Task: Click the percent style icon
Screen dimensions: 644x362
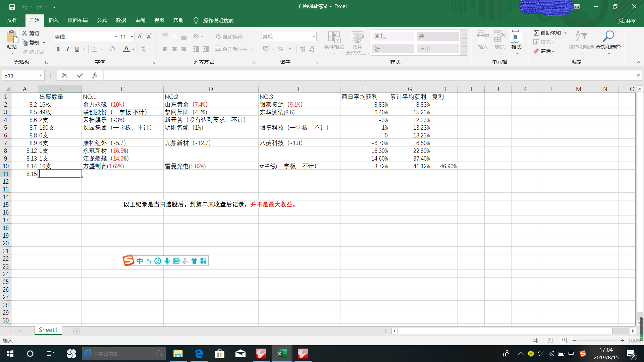Action: point(280,49)
